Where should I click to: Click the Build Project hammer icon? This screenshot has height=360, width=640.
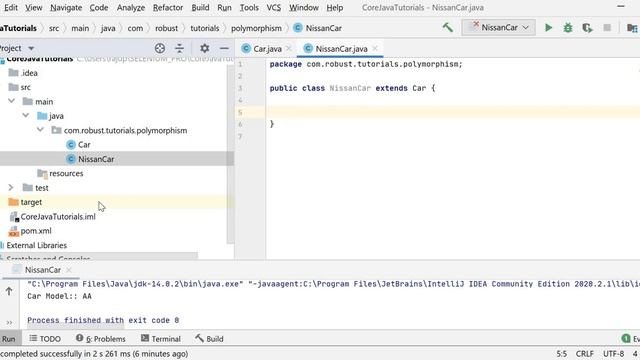[x=448, y=27]
